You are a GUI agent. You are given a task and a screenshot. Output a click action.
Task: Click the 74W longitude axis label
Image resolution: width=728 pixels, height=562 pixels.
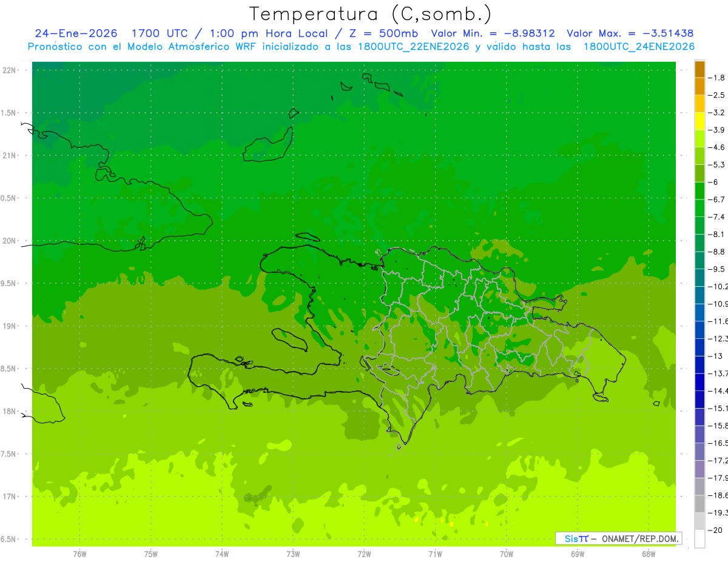[x=222, y=554]
